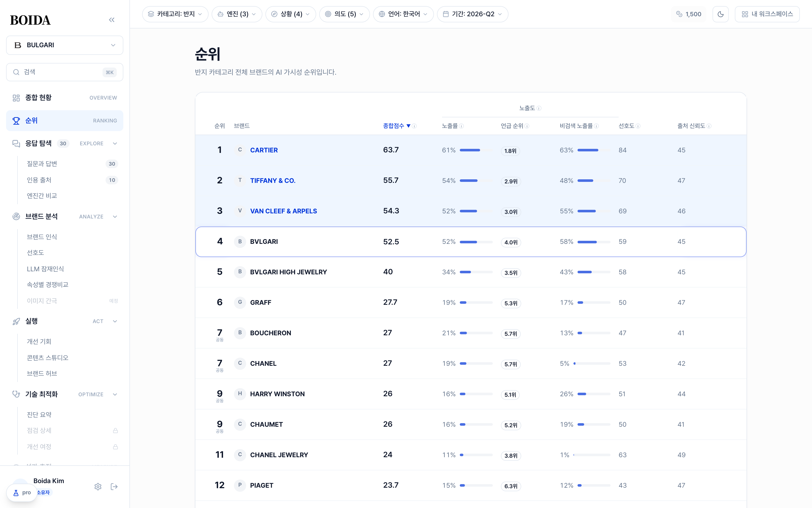Collapse the 브랜드 분석 section chevron

coord(115,217)
